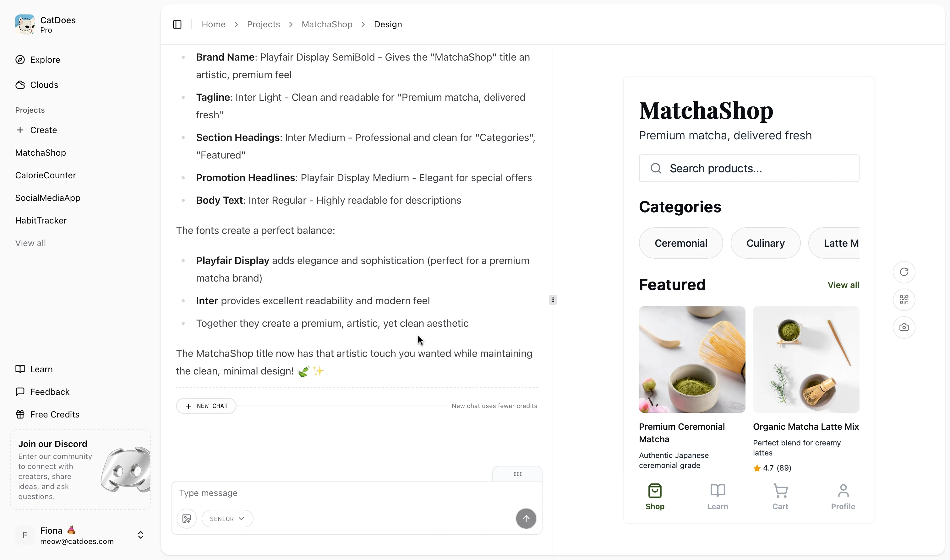Open Projects breadcrumb navigation
This screenshot has height=560, width=950.
(263, 24)
